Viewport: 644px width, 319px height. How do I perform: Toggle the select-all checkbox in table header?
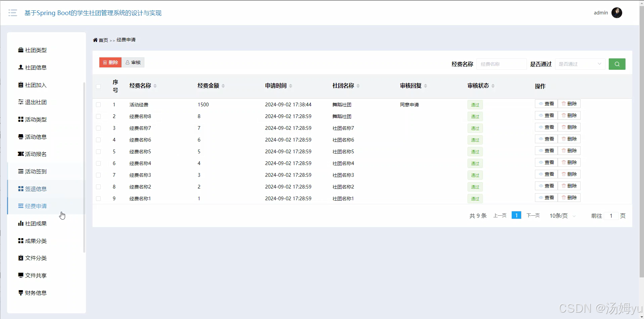pyautogui.click(x=98, y=87)
